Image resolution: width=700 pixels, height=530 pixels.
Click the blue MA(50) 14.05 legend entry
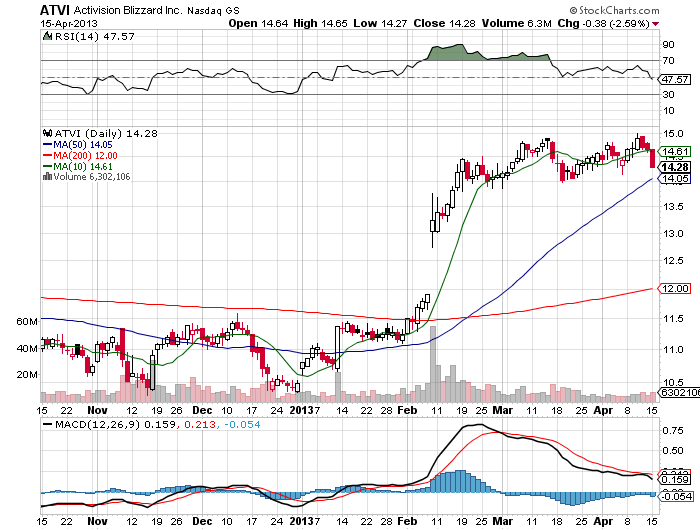point(78,145)
